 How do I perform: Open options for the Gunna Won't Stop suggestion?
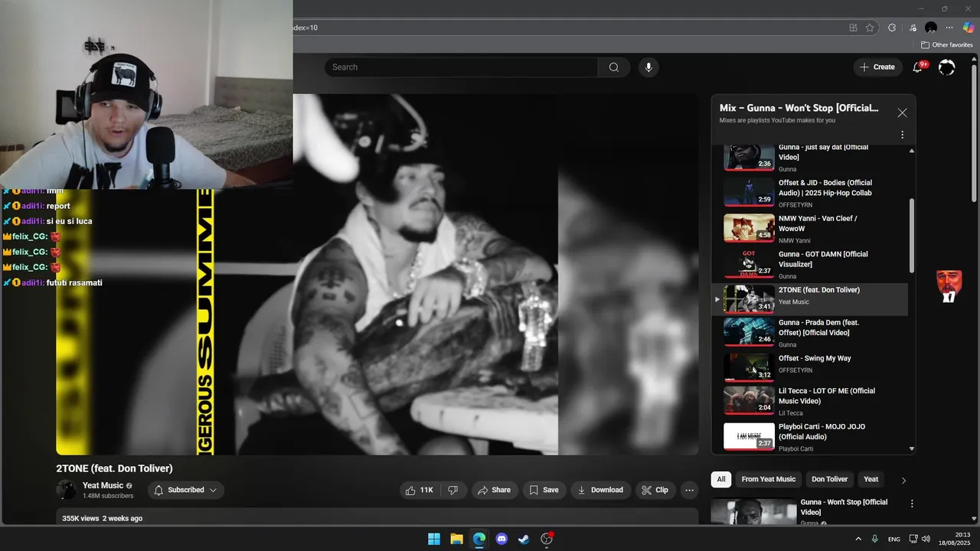(912, 504)
